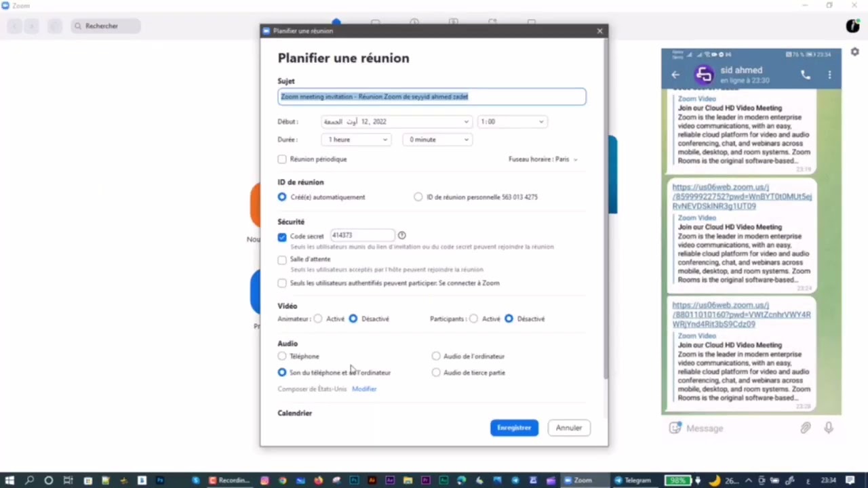Start a voice call with sid ahmed
This screenshot has width=868, height=488.
point(806,75)
